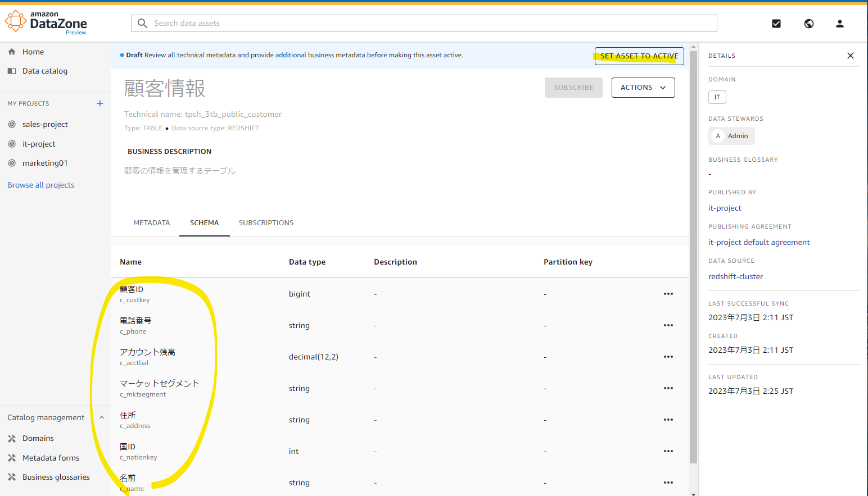868x496 pixels.
Task: Click the Partition key column header
Action: (568, 262)
